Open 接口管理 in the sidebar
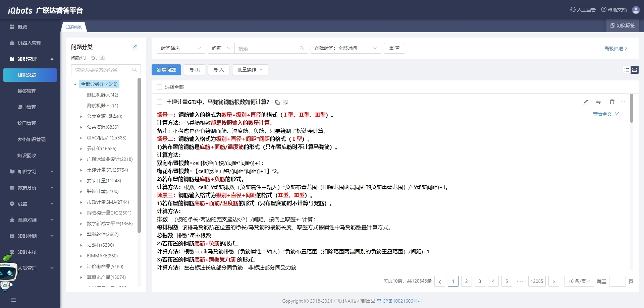Viewport: 644px width, 308px height. 27,123
